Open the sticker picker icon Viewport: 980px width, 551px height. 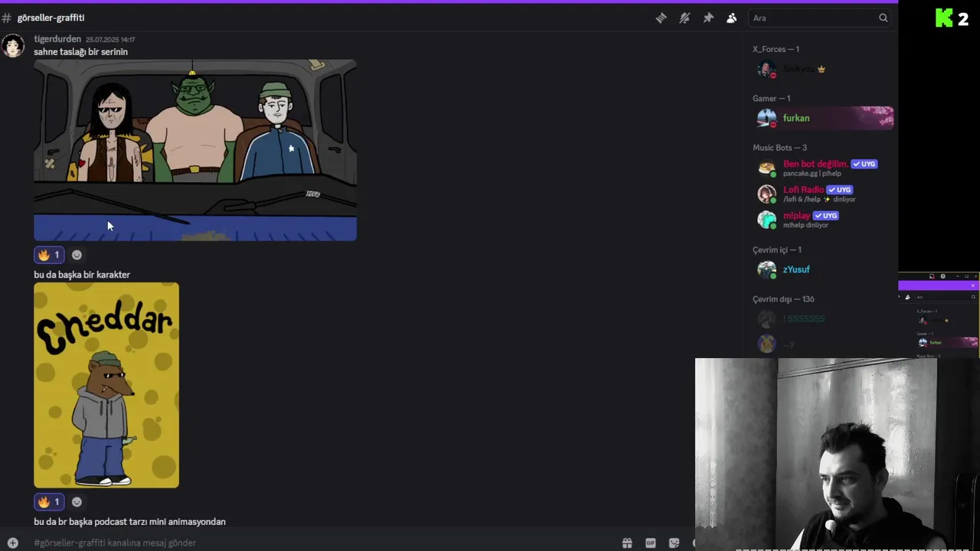[x=674, y=543]
